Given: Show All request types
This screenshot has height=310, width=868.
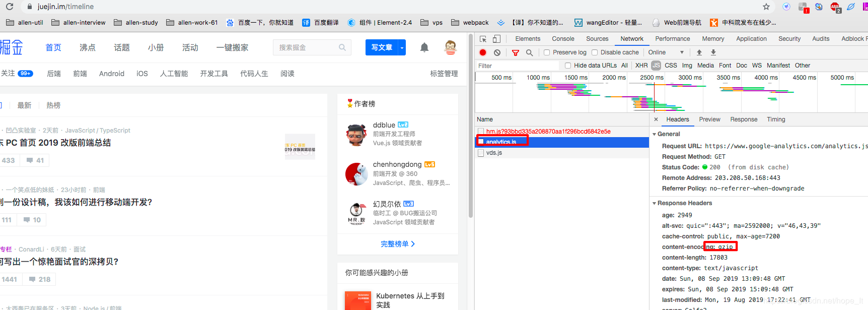Looking at the screenshot, I should [624, 66].
